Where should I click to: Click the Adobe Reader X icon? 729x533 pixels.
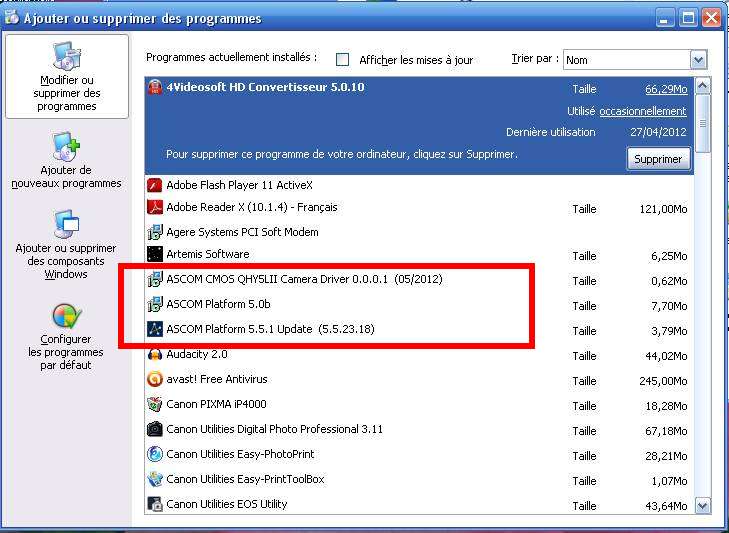point(155,207)
